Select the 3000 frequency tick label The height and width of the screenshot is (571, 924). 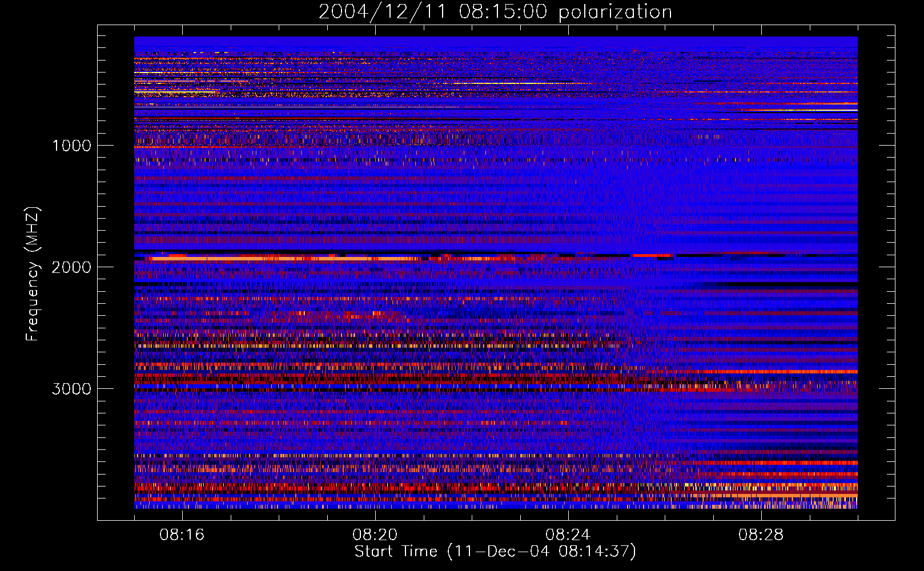tap(71, 389)
